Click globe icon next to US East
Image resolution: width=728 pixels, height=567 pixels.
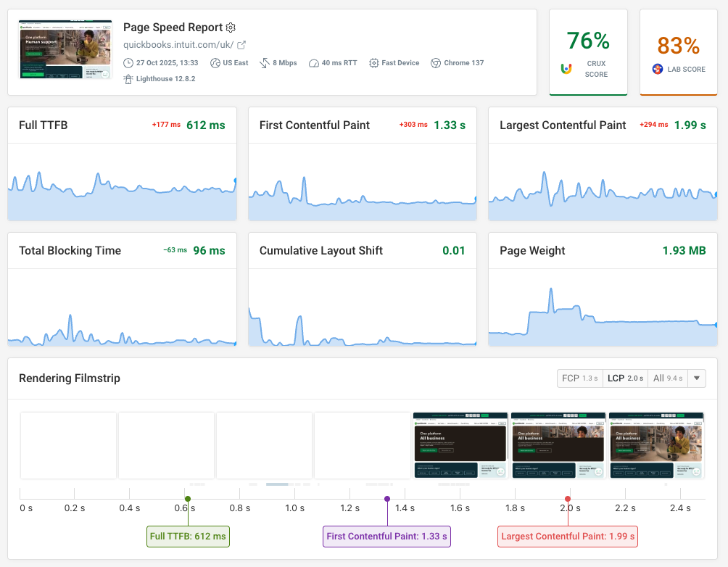[x=215, y=63]
